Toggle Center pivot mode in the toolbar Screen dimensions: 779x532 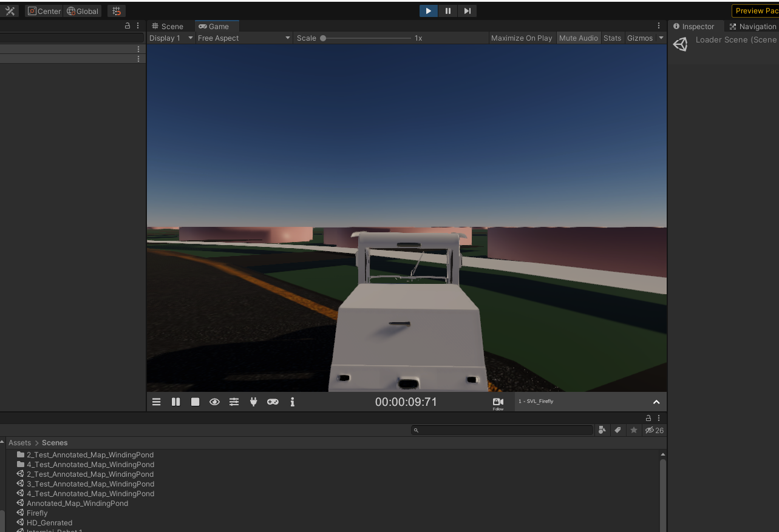43,10
